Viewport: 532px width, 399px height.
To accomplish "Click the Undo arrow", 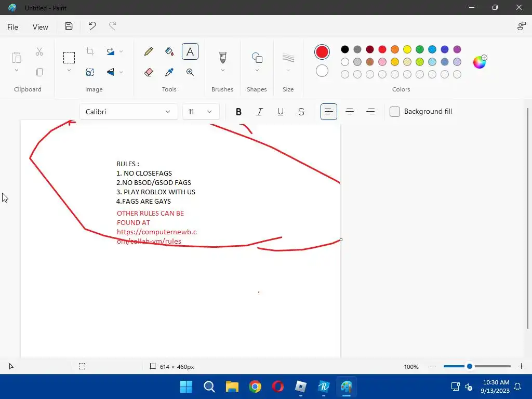I will pyautogui.click(x=92, y=26).
